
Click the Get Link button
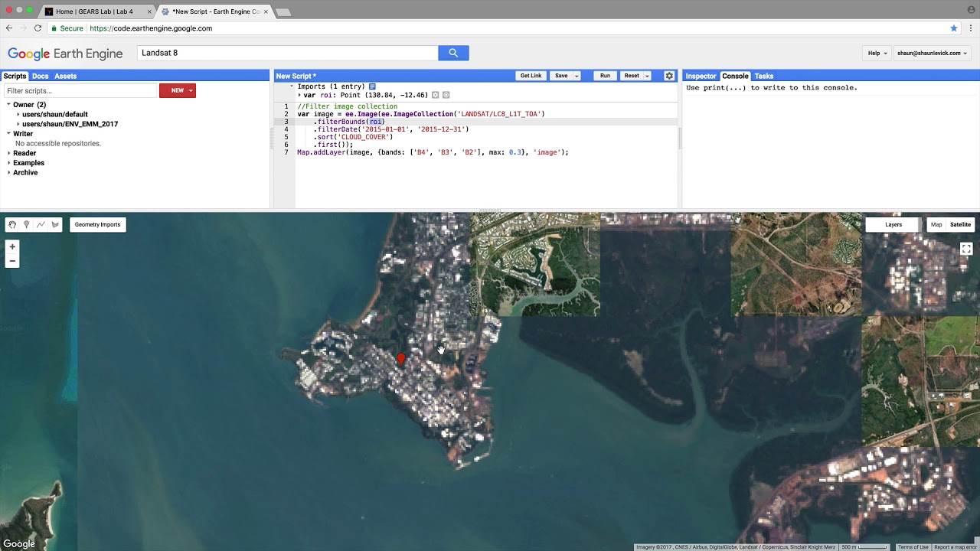tap(531, 76)
